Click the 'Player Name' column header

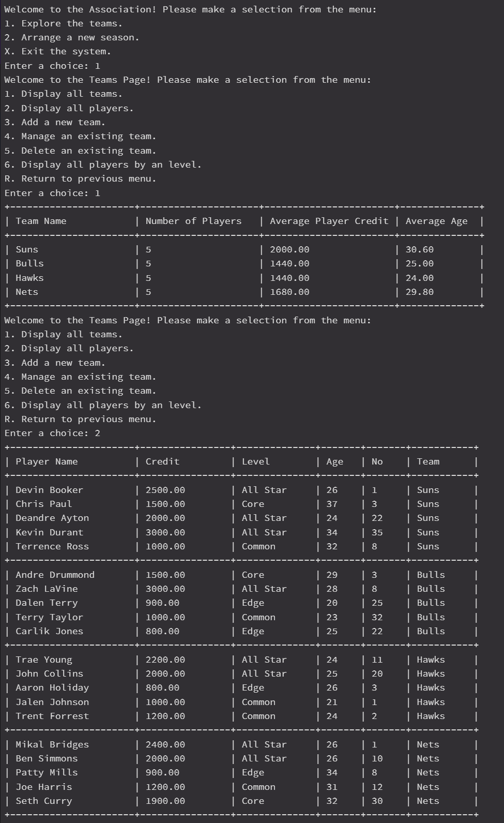pos(47,461)
